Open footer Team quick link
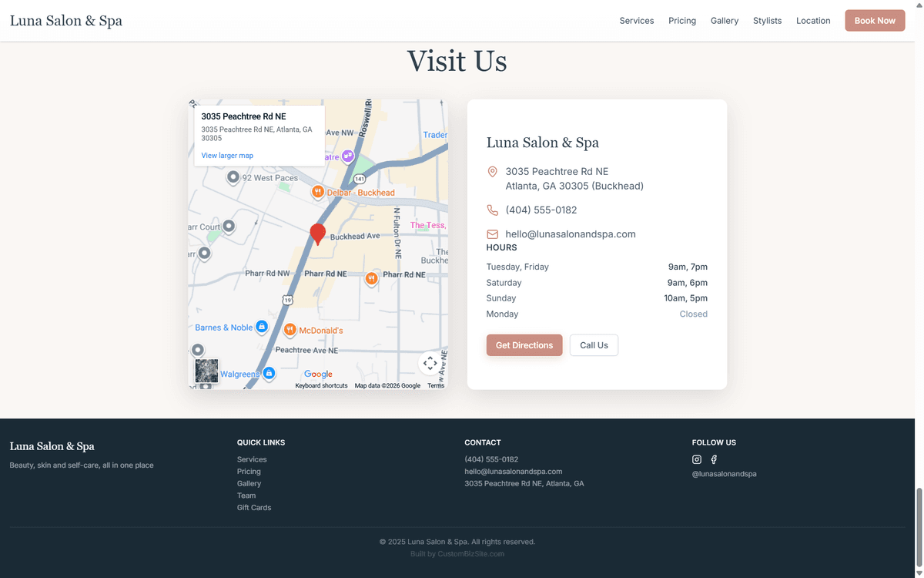 point(246,496)
